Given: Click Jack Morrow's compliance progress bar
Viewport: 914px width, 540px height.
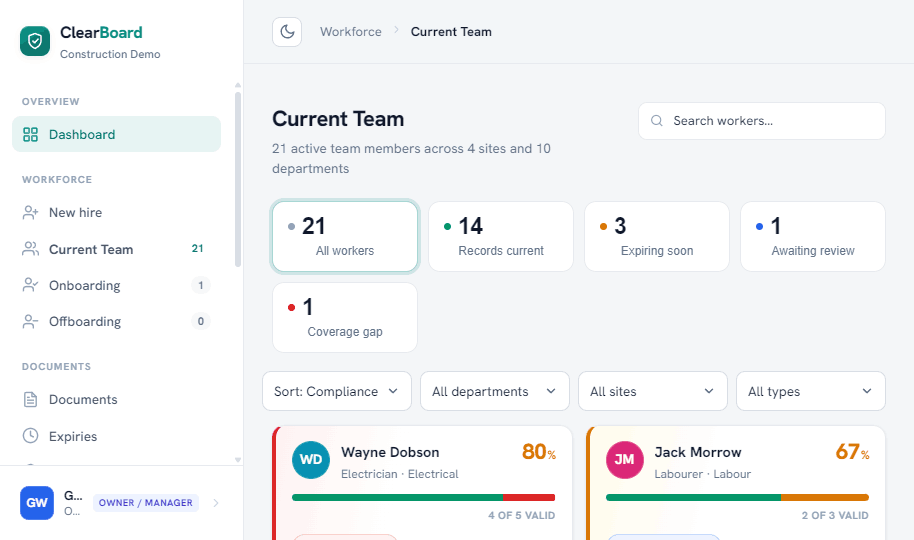Looking at the screenshot, I should pyautogui.click(x=737, y=497).
